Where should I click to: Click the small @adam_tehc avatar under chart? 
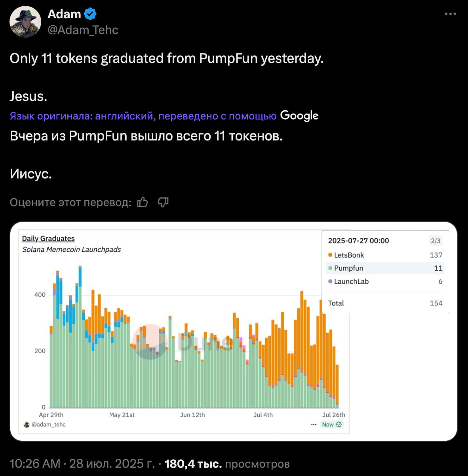coord(27,425)
